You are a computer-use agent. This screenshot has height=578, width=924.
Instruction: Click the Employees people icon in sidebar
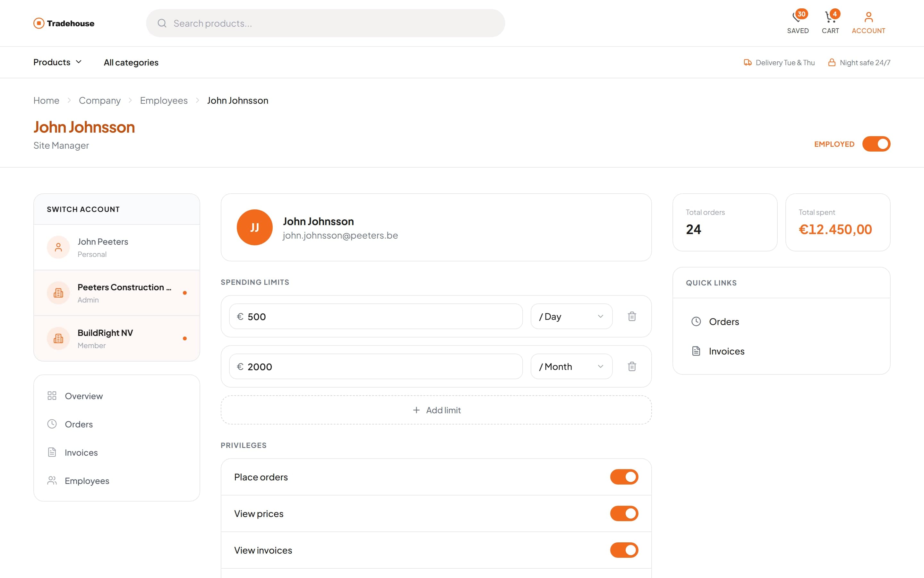point(52,480)
